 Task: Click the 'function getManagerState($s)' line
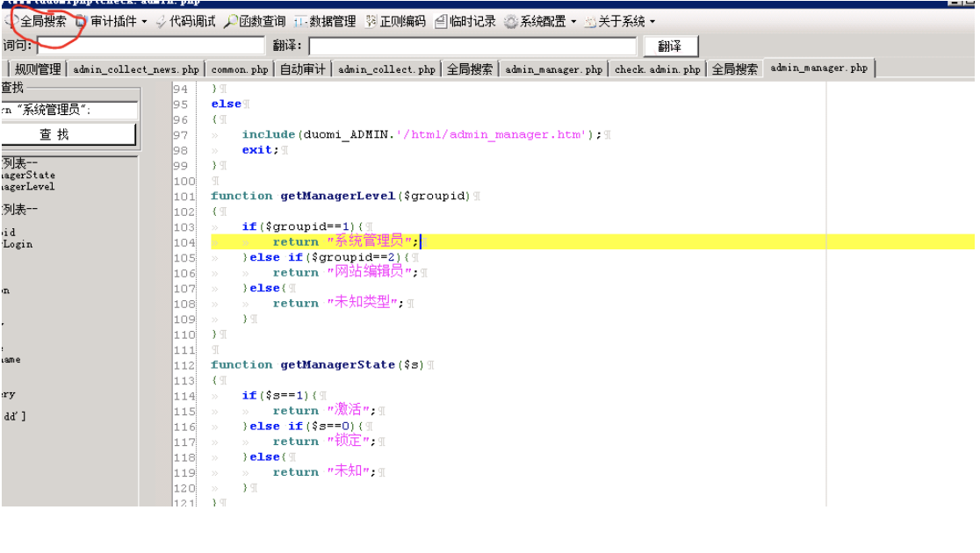(x=318, y=365)
